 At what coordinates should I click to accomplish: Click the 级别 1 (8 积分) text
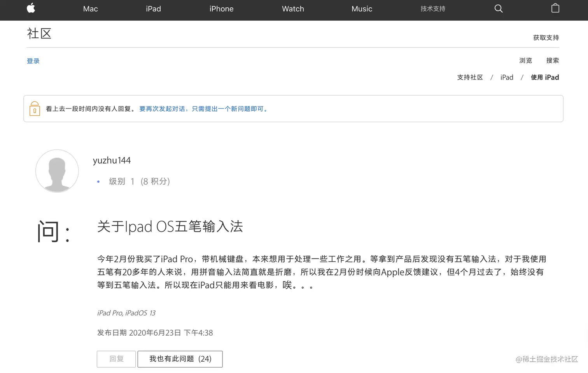point(139,181)
